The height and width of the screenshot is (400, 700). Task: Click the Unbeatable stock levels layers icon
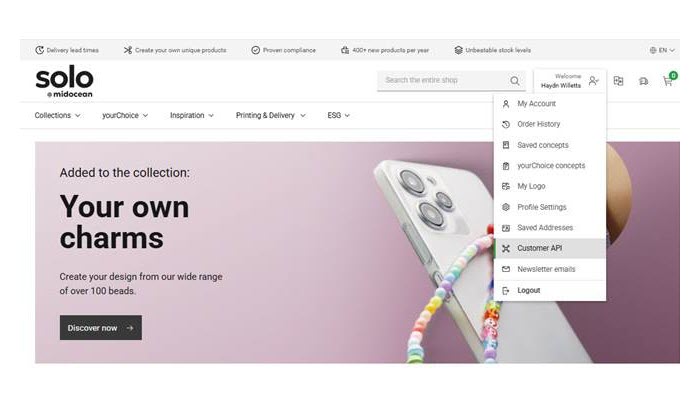458,50
